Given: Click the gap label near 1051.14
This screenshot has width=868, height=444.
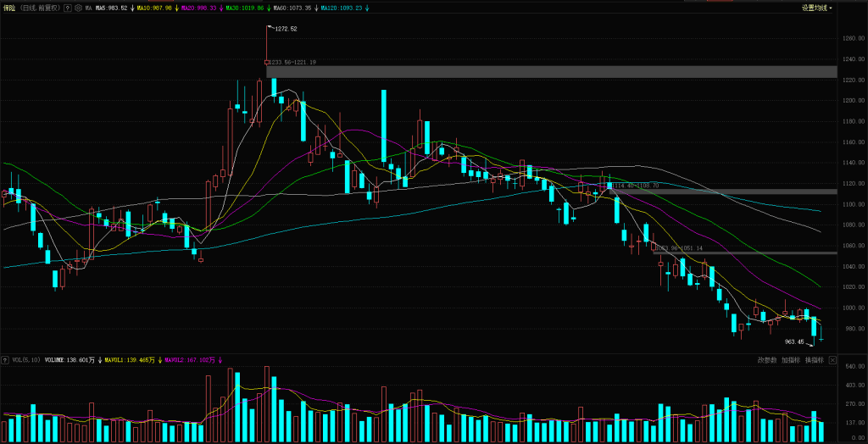Looking at the screenshot, I should (680, 248).
